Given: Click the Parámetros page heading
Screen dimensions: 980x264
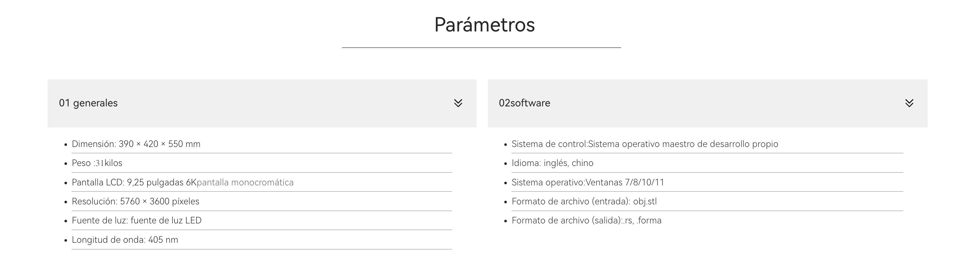Looking at the screenshot, I should point(484,25).
